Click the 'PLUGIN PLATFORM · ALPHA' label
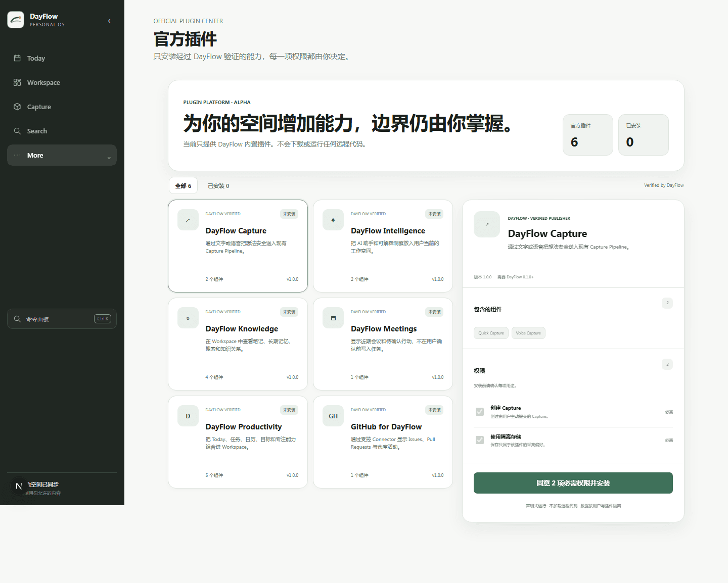 click(x=217, y=103)
